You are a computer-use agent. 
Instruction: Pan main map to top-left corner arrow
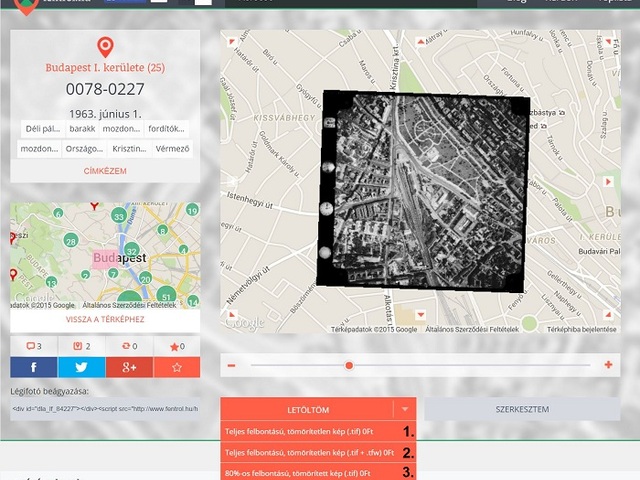click(232, 41)
